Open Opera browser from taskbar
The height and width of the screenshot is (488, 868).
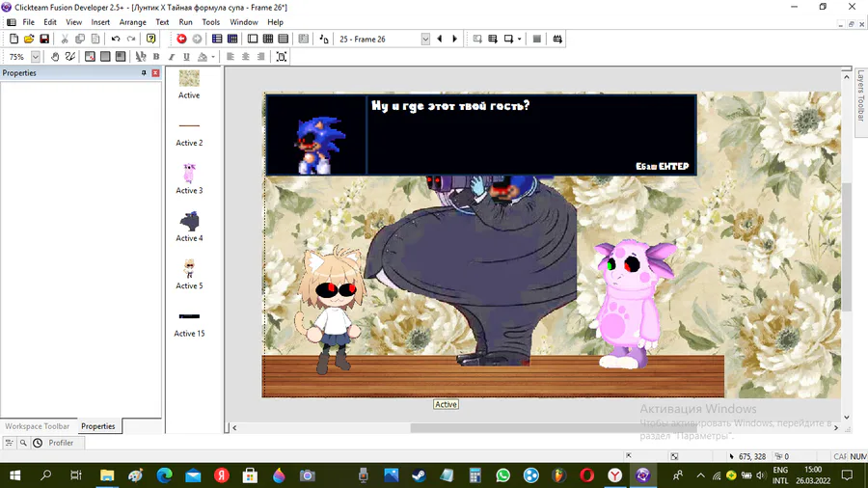coord(586,475)
